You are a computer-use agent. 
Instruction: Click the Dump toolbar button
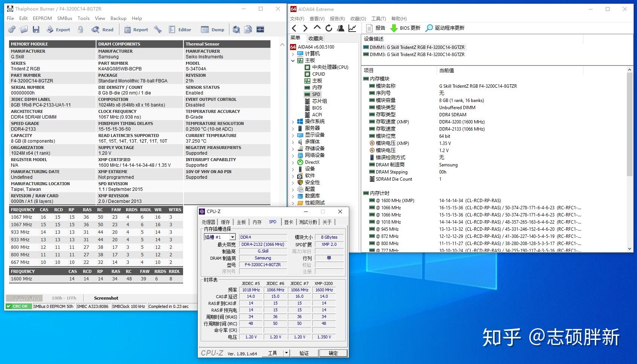(212, 29)
